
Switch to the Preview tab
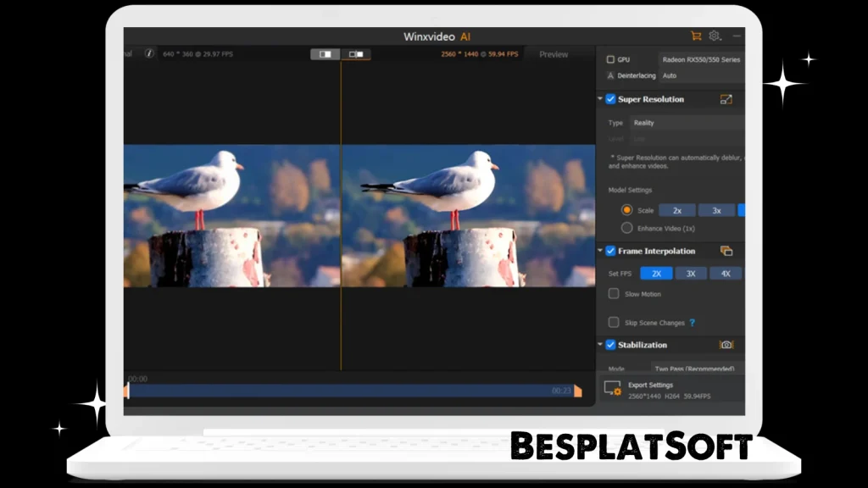tap(552, 53)
